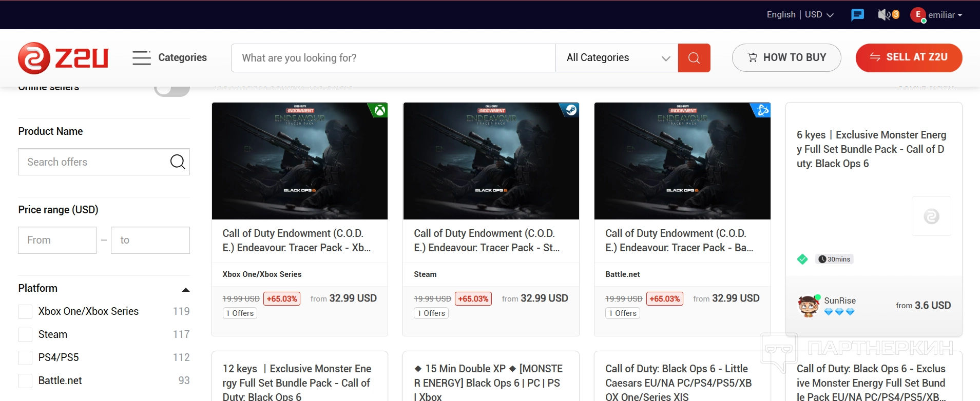Click the Z2U logo
Image resolution: width=980 pixels, height=401 pixels.
click(63, 58)
